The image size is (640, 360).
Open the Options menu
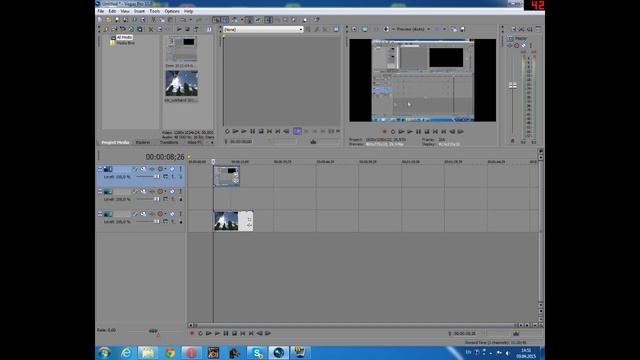point(172,11)
